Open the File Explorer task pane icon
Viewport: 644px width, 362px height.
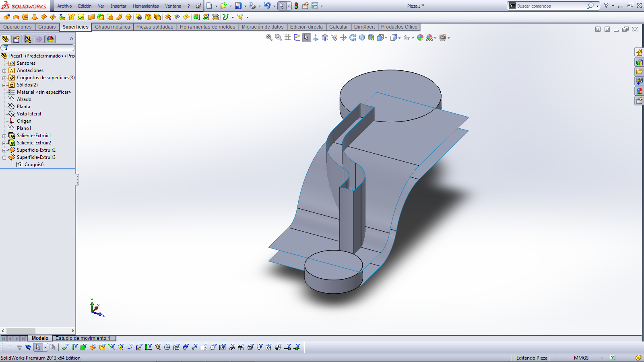coord(639,72)
